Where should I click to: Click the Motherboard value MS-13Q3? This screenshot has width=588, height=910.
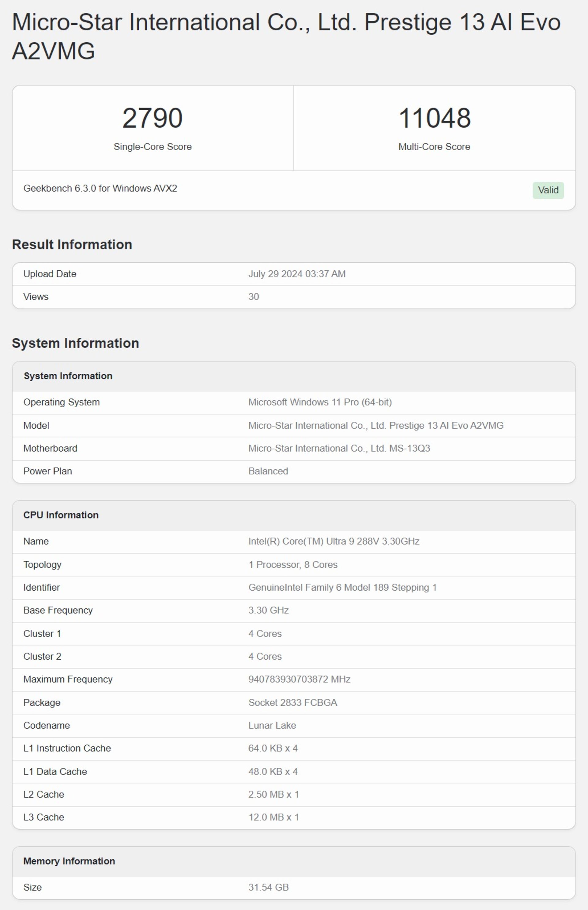[339, 448]
